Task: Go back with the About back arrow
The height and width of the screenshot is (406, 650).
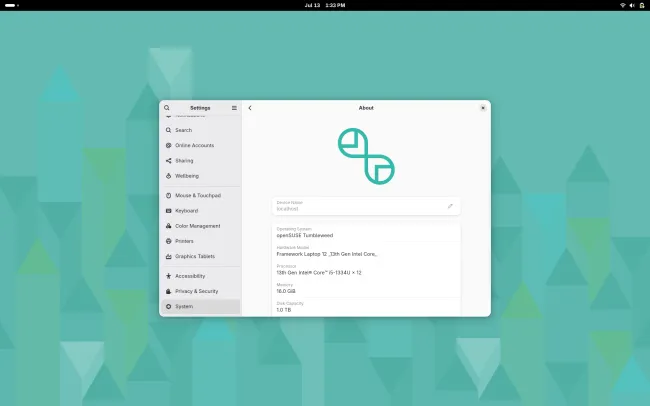Action: 250,108
